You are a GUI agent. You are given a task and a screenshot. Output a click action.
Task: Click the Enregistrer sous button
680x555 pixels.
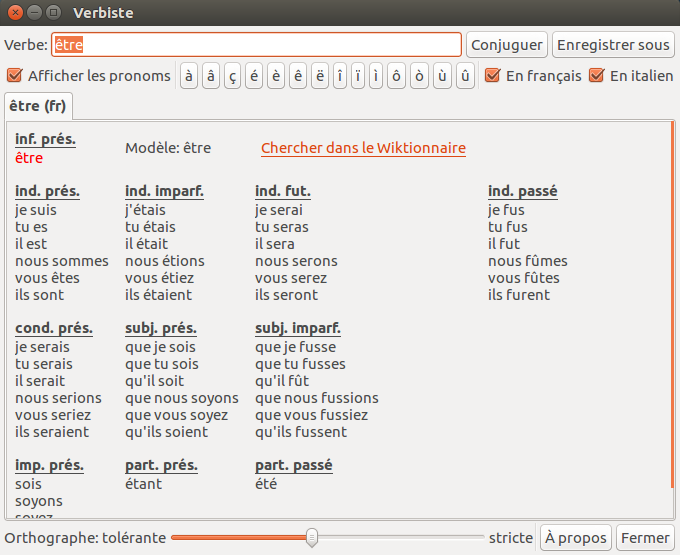pos(613,45)
